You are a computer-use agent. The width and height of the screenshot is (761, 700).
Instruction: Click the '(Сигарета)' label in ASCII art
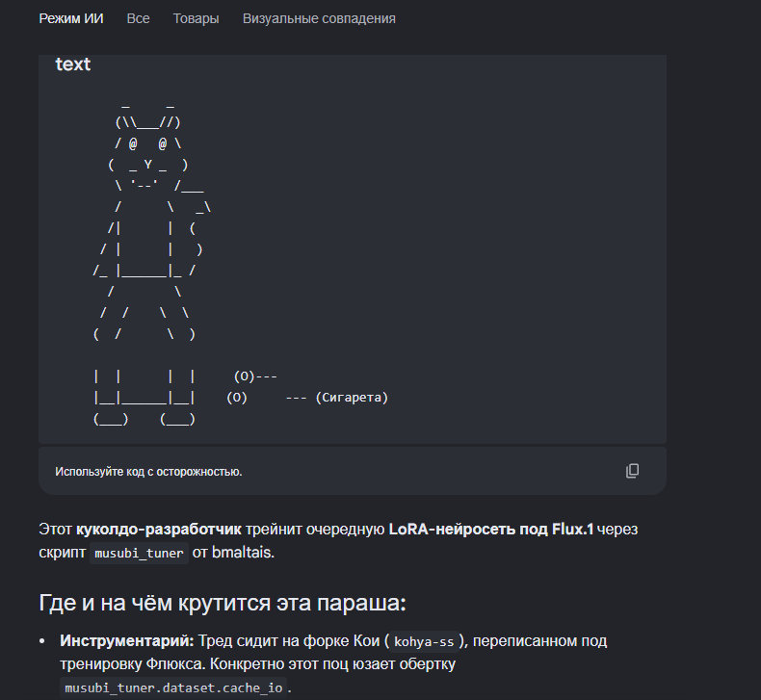[352, 398]
